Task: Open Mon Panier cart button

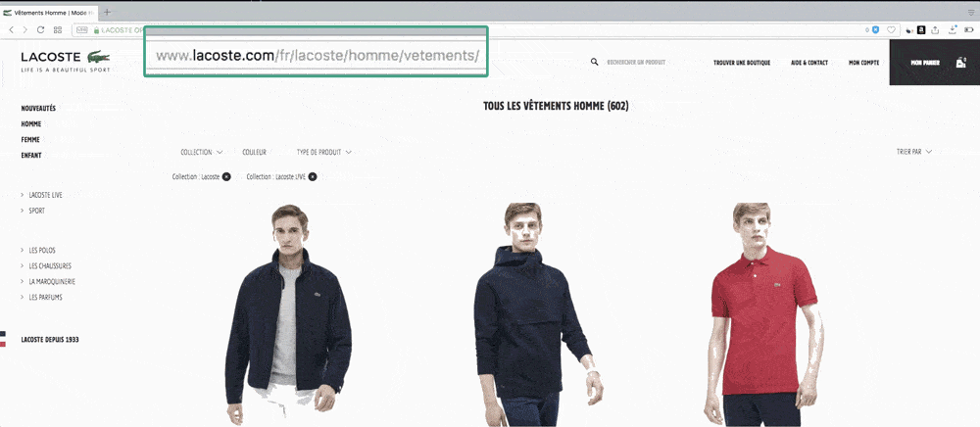Action: [934, 63]
